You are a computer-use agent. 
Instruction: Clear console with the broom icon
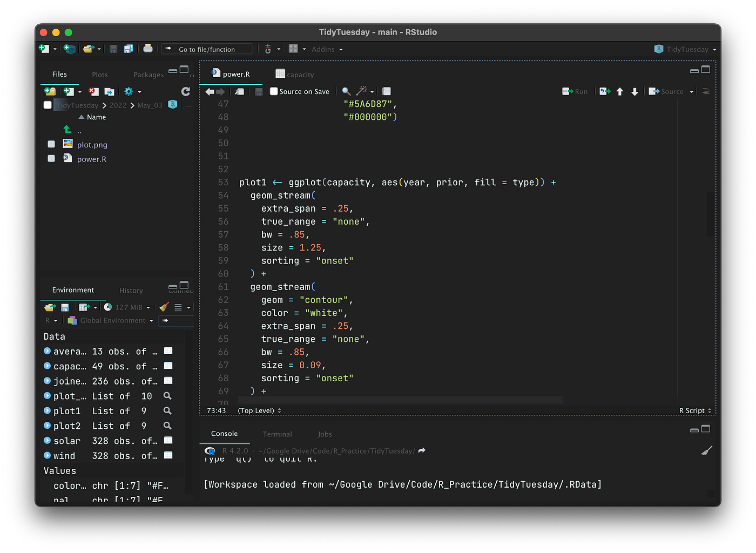click(x=706, y=450)
